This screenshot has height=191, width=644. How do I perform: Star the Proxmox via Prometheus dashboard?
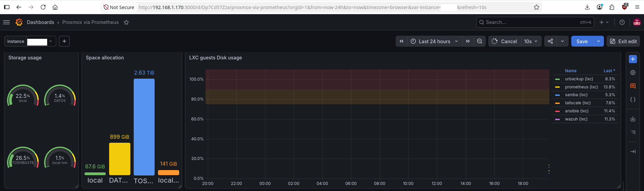(126, 22)
